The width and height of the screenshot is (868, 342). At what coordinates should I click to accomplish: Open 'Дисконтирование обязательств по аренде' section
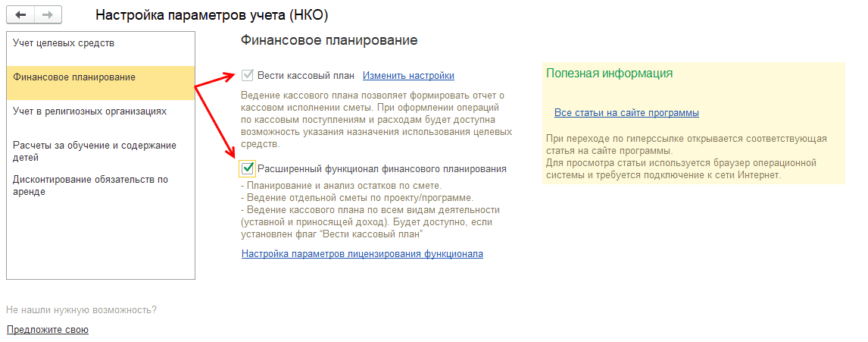tap(90, 186)
